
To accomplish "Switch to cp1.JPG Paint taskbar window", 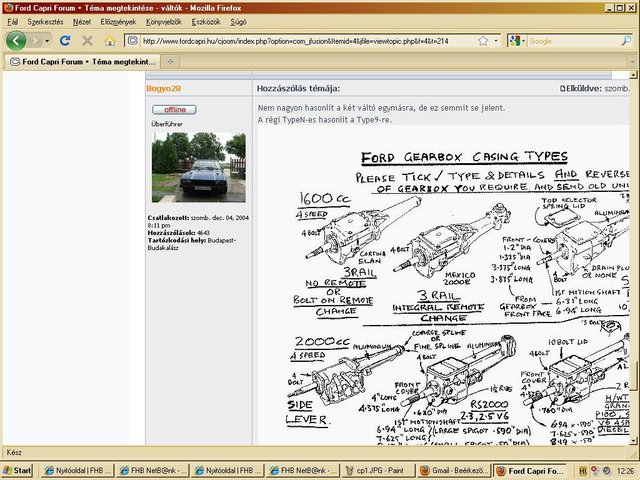I will tap(372, 470).
